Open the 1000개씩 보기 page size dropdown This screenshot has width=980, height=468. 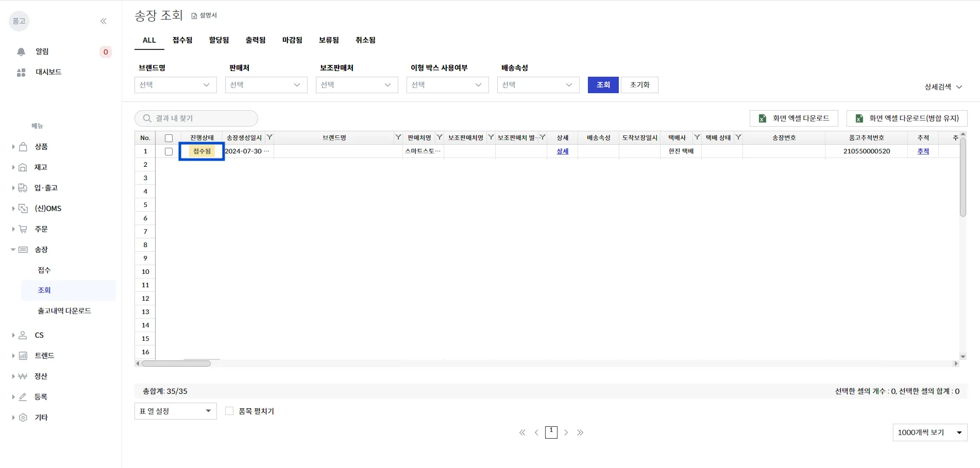tap(930, 432)
